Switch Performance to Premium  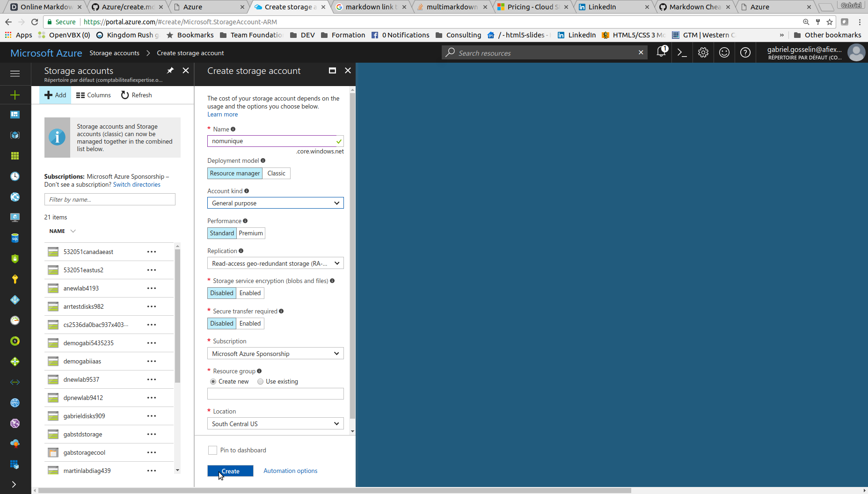251,233
